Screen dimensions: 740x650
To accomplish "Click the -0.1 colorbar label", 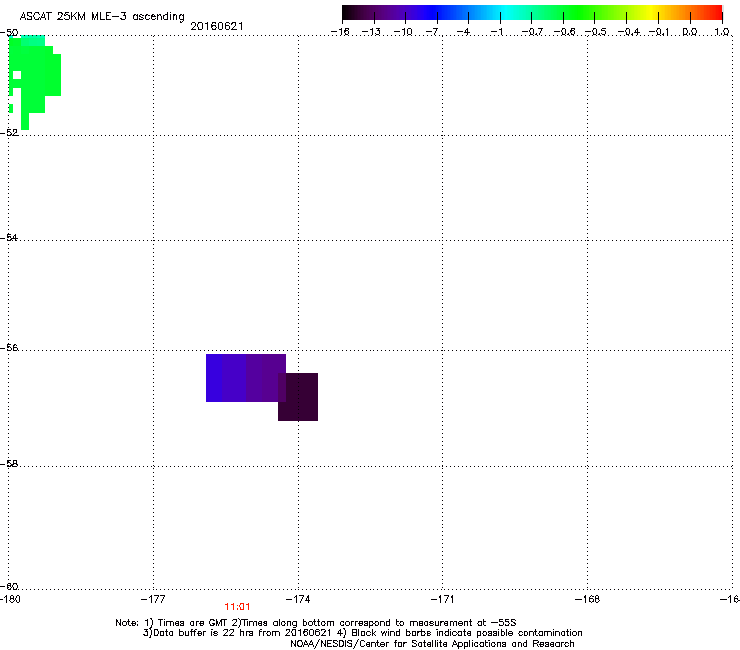I will [x=659, y=32].
